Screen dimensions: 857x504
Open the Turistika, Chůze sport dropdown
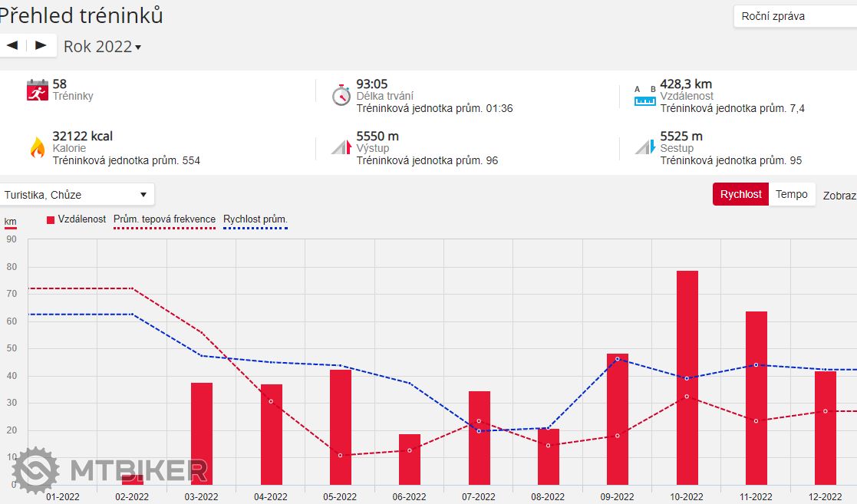76,195
